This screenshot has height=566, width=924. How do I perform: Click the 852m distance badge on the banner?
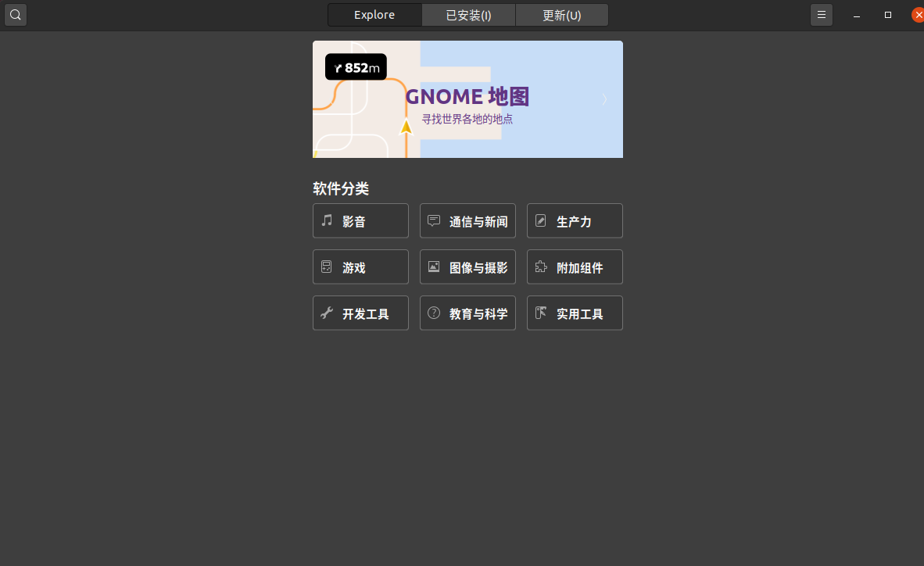point(356,67)
